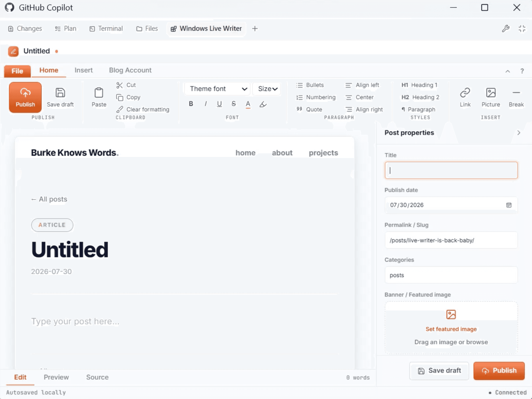
Task: Switch to the Changes tab
Action: [25, 29]
